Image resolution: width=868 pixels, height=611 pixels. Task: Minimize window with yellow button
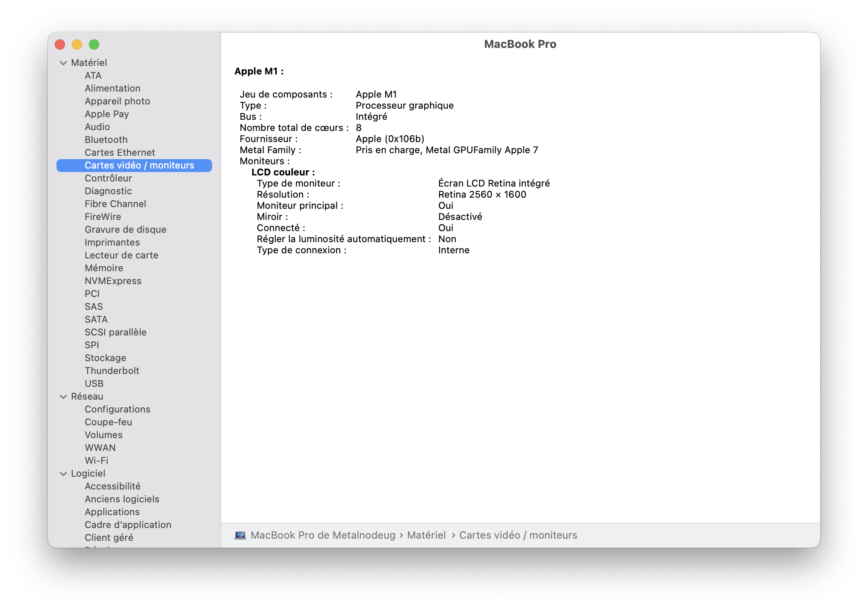pos(77,44)
